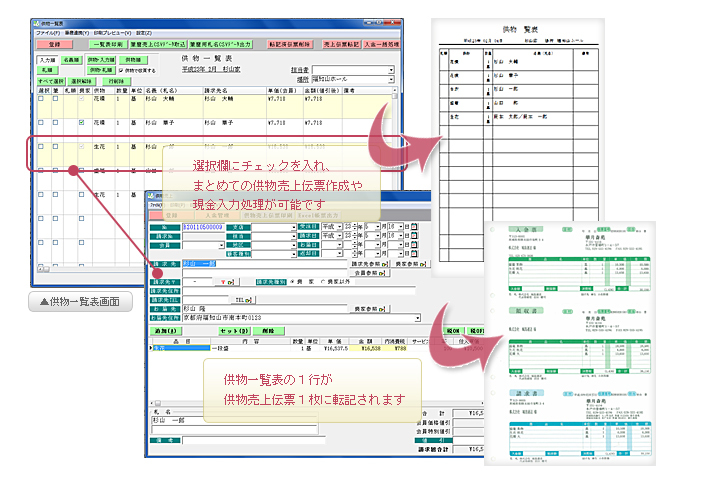Screen dimensions: 715x482
Task: Open the ファイル(F) menu
Action: [47, 33]
